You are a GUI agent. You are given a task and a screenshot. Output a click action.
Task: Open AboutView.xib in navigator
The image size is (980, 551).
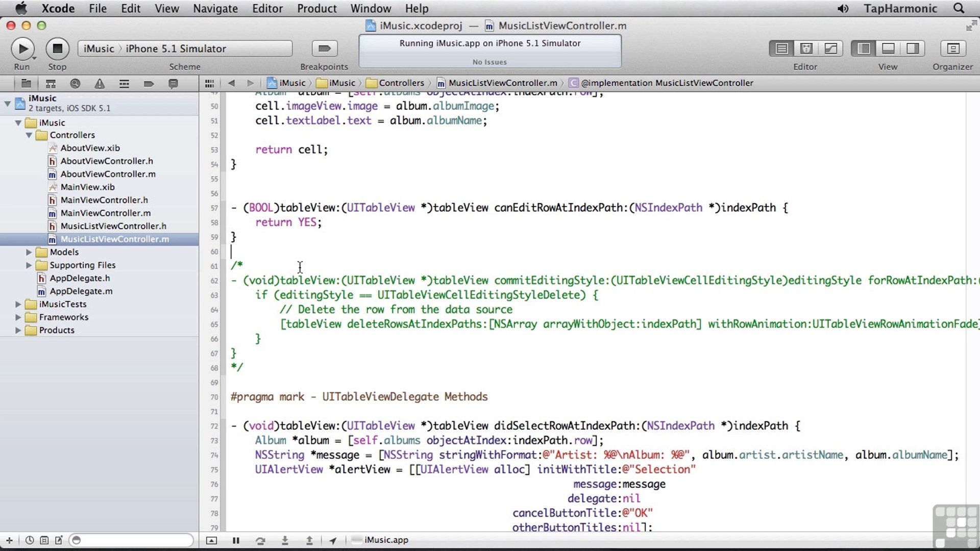(90, 148)
